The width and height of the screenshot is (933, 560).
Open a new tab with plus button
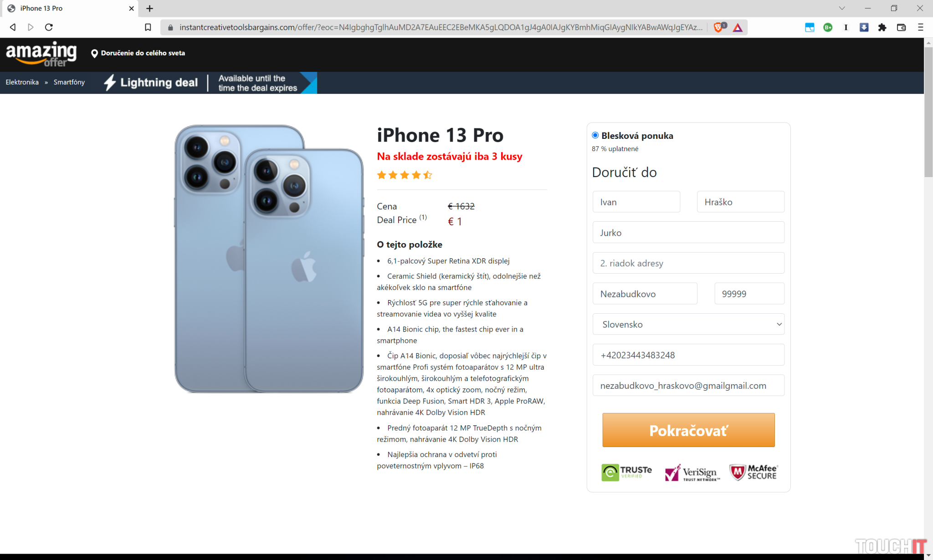tap(149, 8)
